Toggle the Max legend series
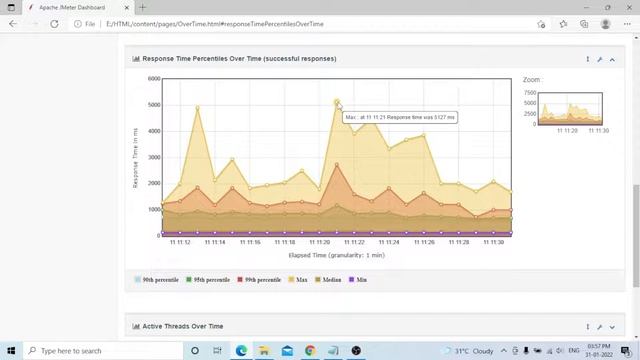The width and height of the screenshot is (640, 360). (x=298, y=280)
